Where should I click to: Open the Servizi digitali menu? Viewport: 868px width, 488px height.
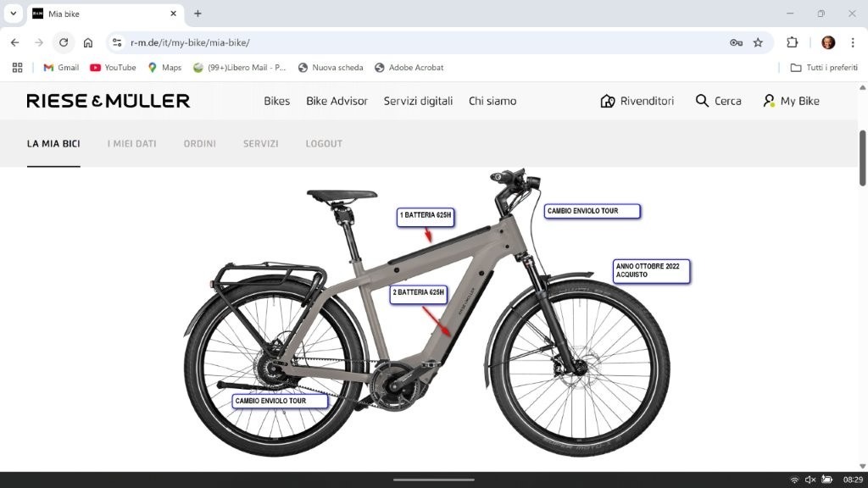pyautogui.click(x=418, y=102)
